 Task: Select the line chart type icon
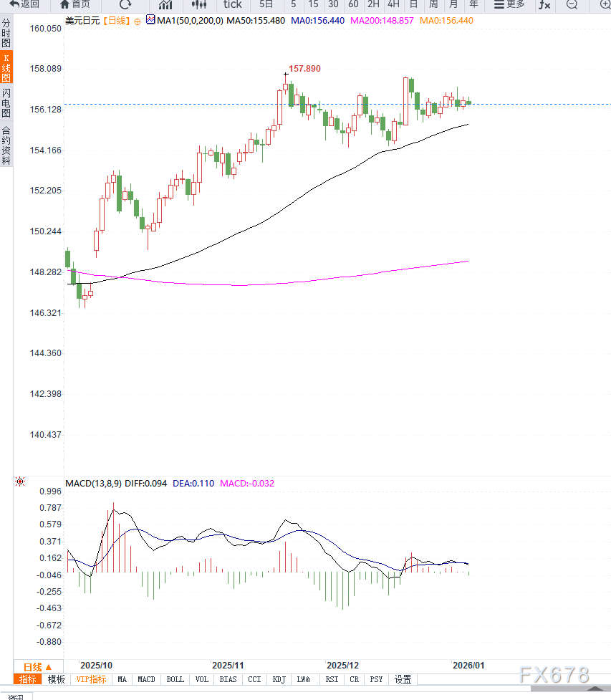tap(165, 4)
